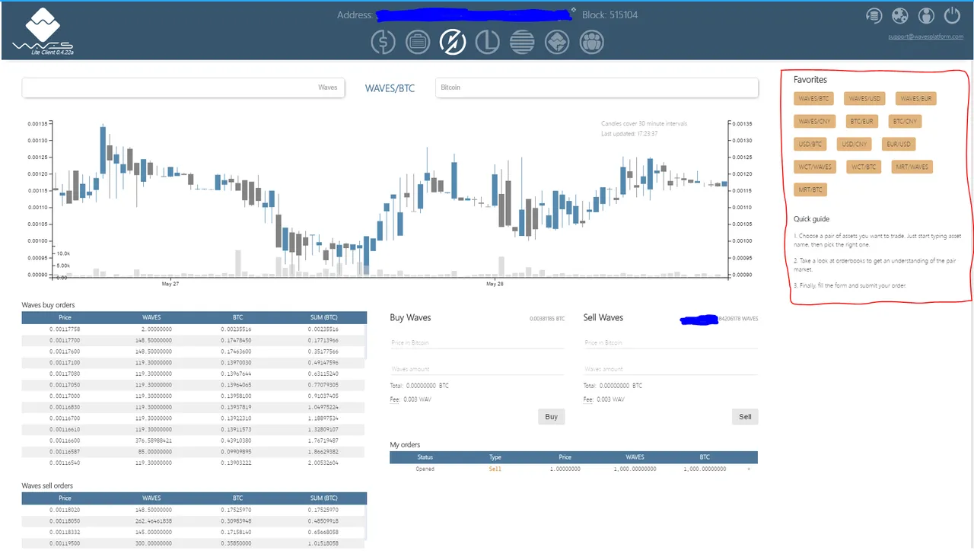Select the WAVES/USD favorite pair
This screenshot has height=560, width=974.
(x=864, y=98)
